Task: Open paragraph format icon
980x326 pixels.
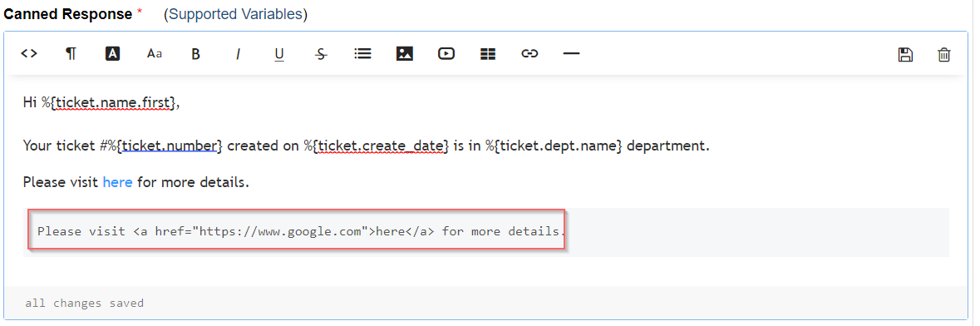Action: pyautogui.click(x=71, y=54)
